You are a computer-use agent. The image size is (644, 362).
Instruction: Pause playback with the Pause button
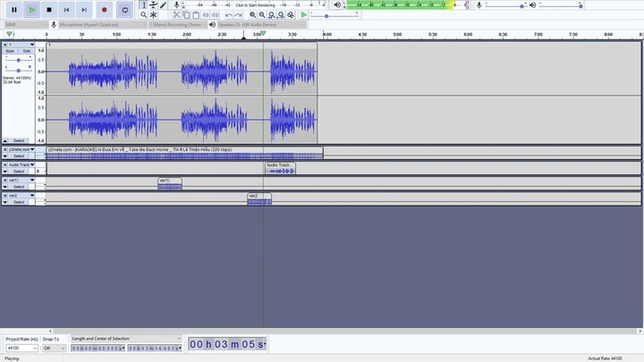click(x=14, y=10)
